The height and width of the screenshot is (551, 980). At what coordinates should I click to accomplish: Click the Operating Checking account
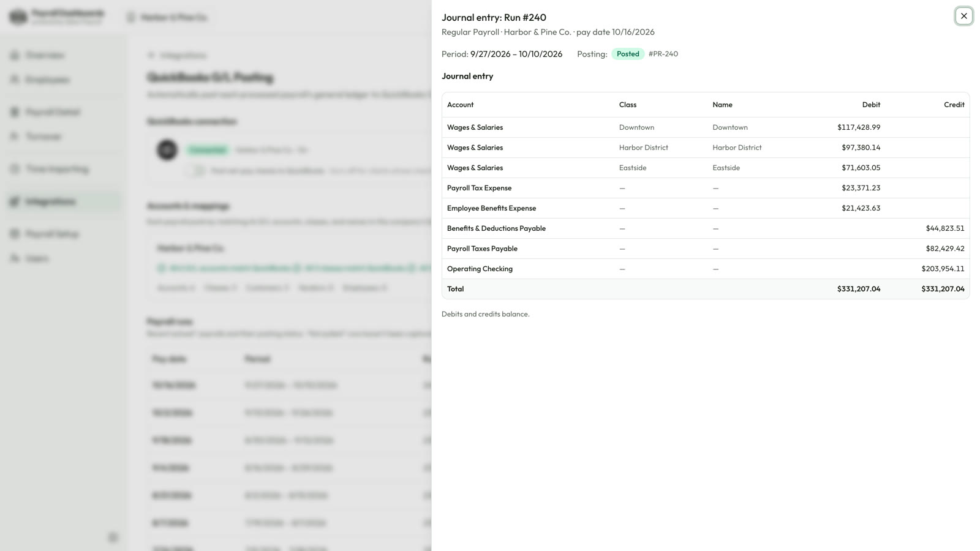click(x=480, y=269)
